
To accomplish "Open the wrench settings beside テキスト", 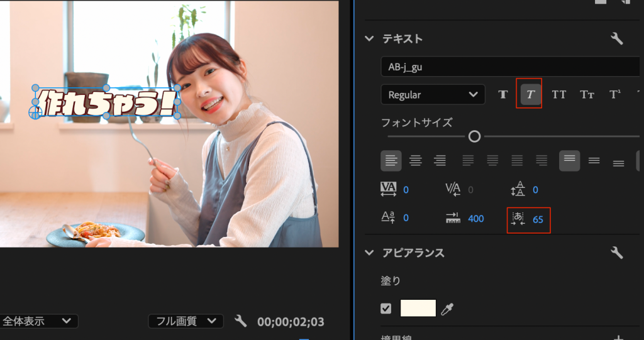I will [x=616, y=39].
